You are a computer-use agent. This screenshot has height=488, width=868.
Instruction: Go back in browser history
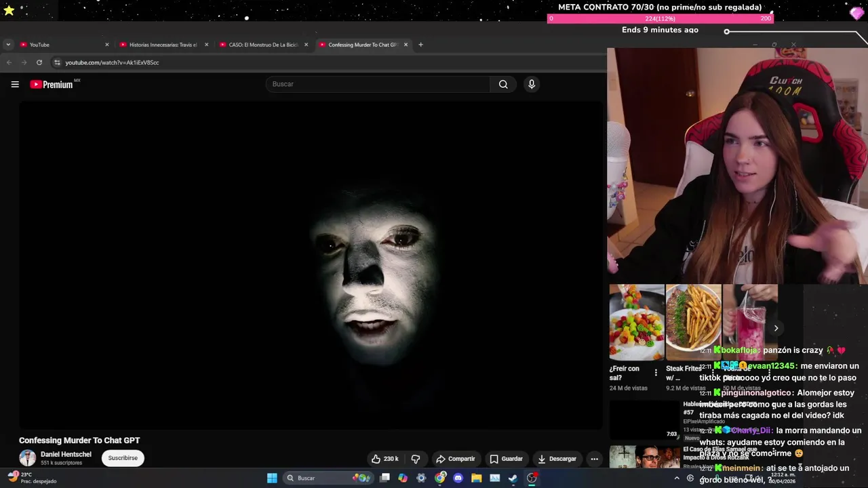(9, 62)
